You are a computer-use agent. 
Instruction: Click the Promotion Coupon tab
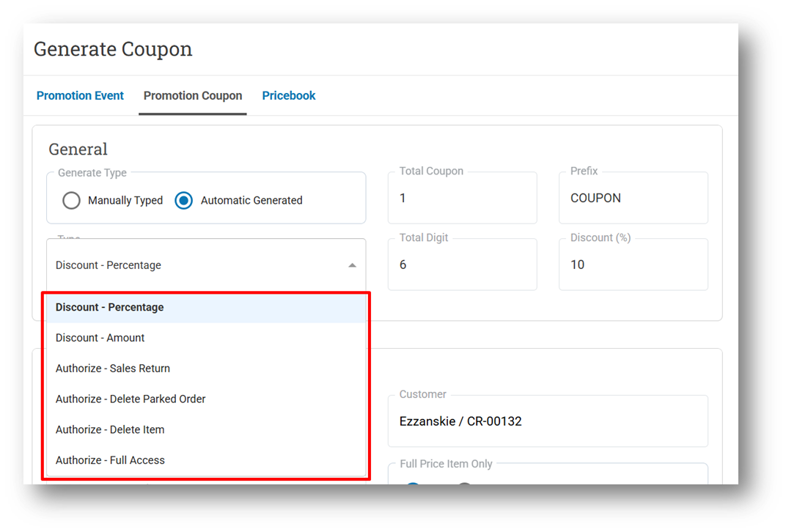[193, 95]
